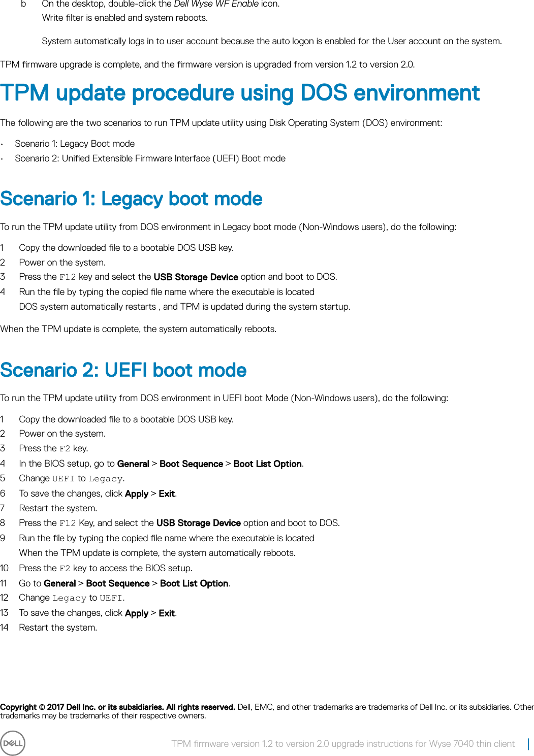Click the bold copyright notice text
This screenshot has height=756, width=534.
pos(117,707)
